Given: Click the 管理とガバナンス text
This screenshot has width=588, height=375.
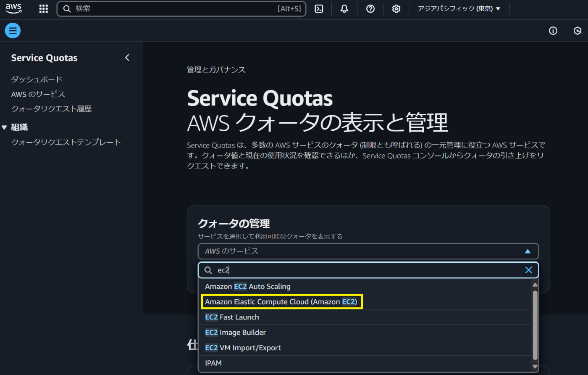Looking at the screenshot, I should 216,70.
